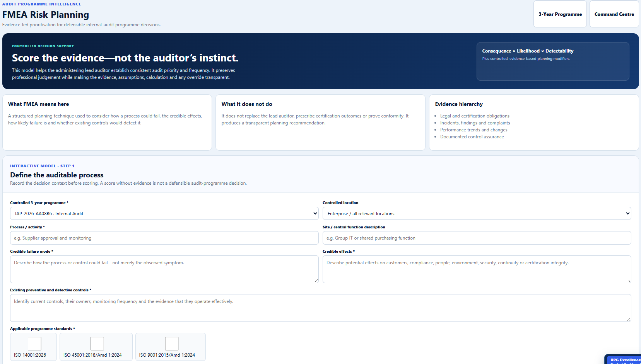Expand the Controlled location dropdown
641x364 pixels.
click(477, 213)
